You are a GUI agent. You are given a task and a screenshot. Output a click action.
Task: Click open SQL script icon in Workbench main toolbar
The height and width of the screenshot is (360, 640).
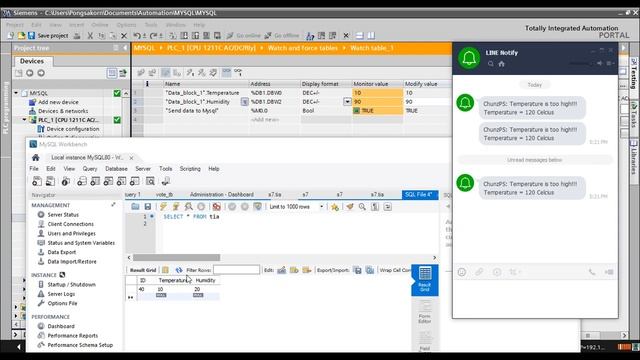pyautogui.click(x=50, y=181)
